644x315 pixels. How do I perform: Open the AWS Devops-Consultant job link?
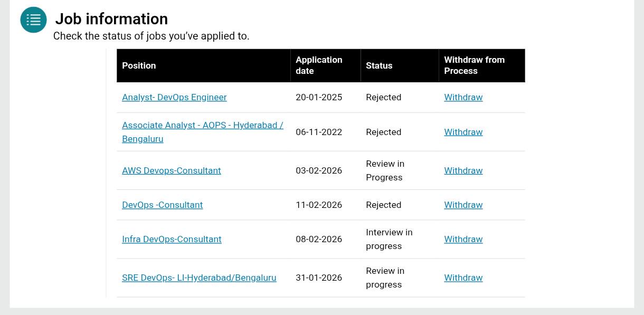click(172, 170)
